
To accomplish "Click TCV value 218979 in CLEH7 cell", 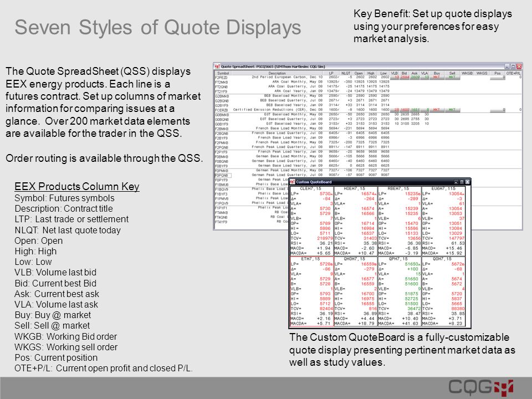I will pos(325,238).
